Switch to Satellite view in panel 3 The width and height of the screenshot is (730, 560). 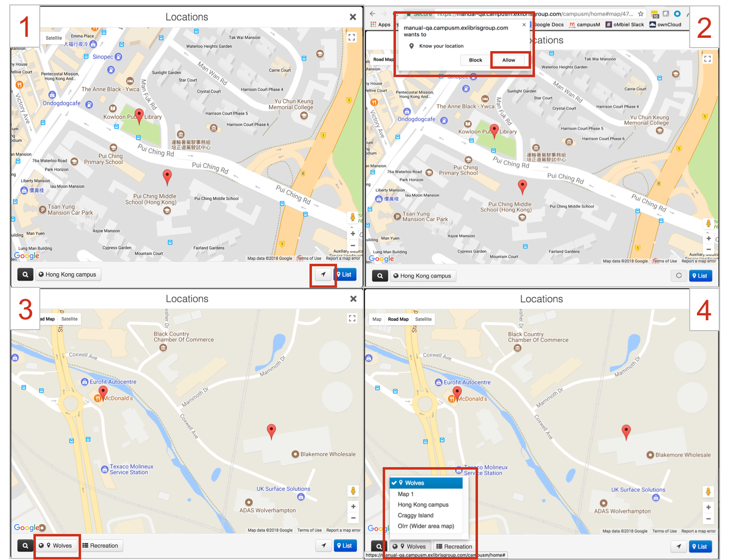[69, 319]
